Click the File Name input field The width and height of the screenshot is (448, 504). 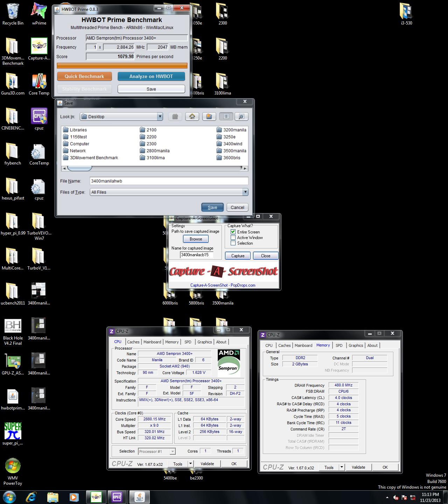pyautogui.click(x=169, y=181)
